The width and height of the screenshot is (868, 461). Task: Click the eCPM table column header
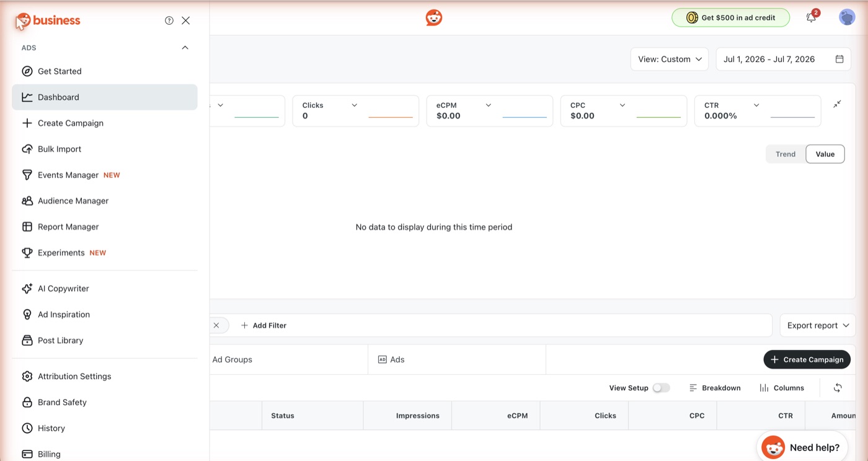click(x=496, y=416)
